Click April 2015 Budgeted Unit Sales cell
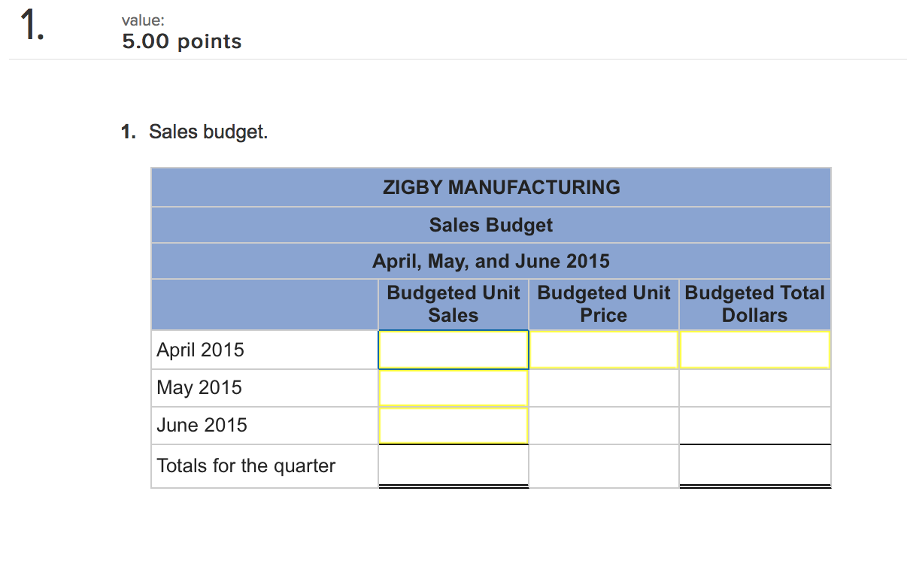Screen dimensions: 907x588 453,350
